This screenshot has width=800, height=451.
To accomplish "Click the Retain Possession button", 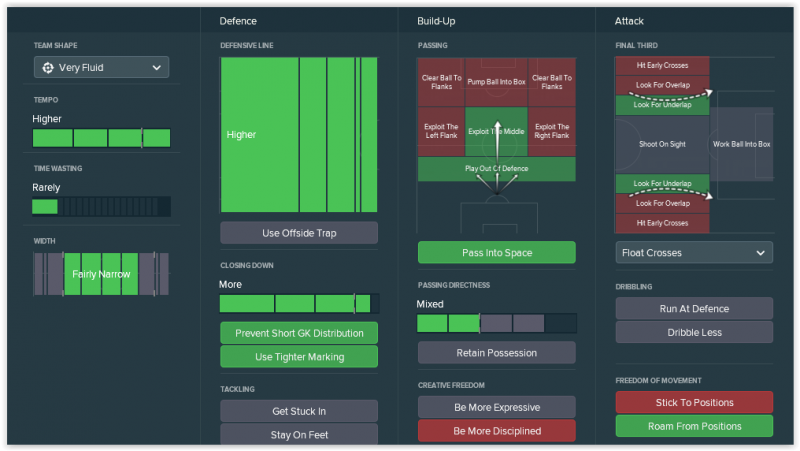I will coord(496,352).
